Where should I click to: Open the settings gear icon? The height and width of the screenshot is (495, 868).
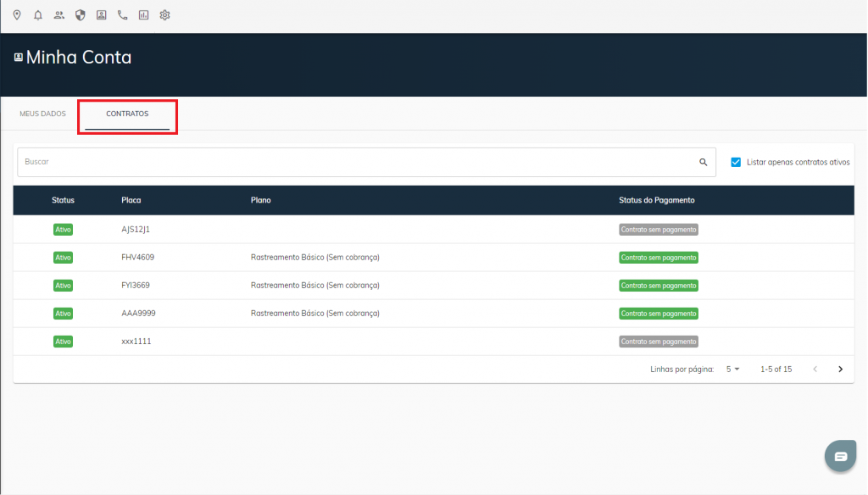pos(165,15)
